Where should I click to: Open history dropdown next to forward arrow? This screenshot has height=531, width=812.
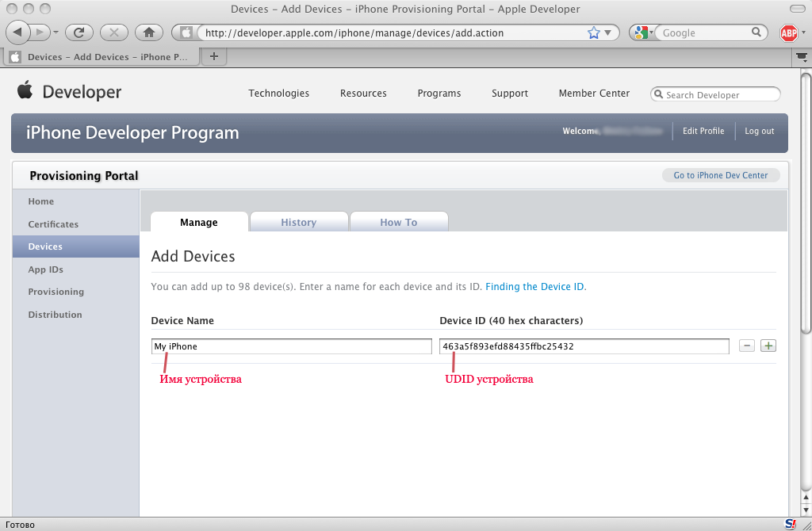pos(56,32)
